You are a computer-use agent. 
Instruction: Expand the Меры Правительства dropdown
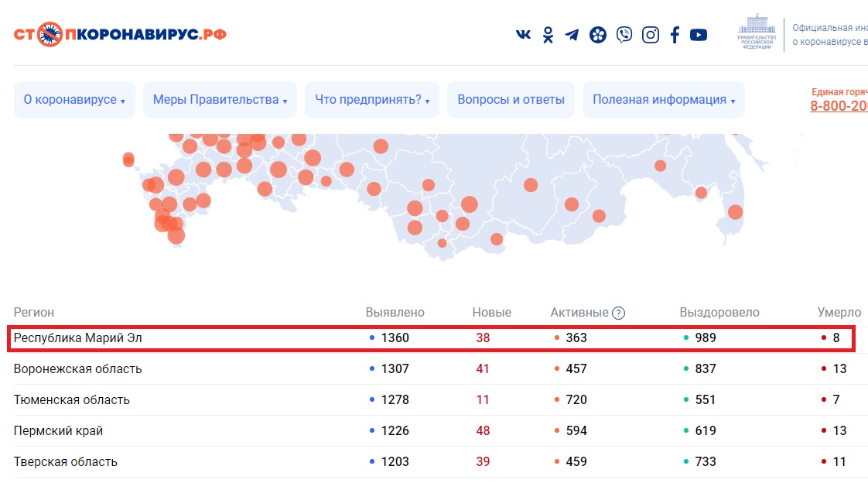pos(220,100)
